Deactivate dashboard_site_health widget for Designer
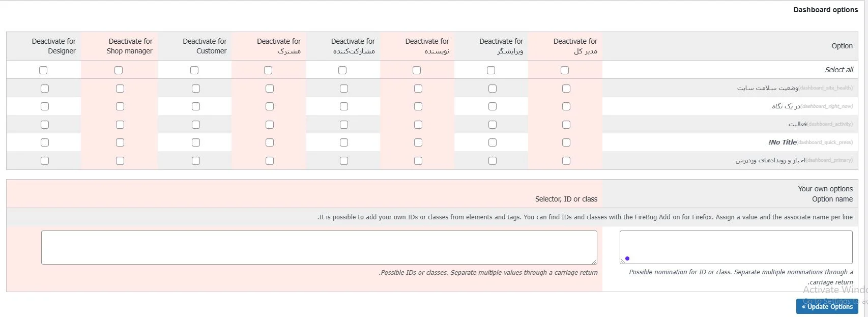The height and width of the screenshot is (317, 868). pos(44,88)
